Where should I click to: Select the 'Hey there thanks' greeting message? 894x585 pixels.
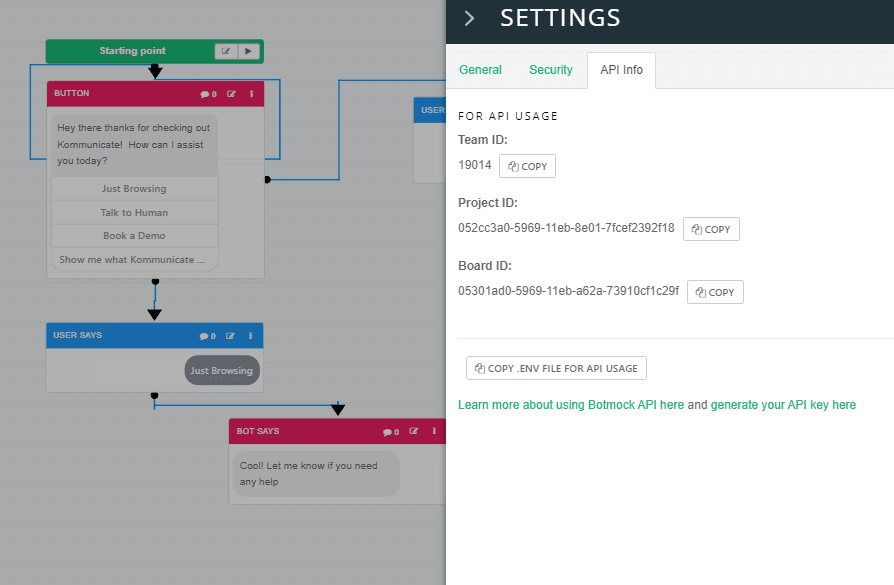(135, 145)
